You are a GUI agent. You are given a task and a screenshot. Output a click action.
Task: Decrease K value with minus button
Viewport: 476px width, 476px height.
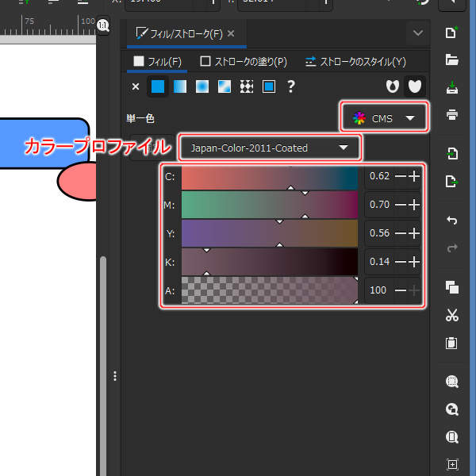coord(401,262)
